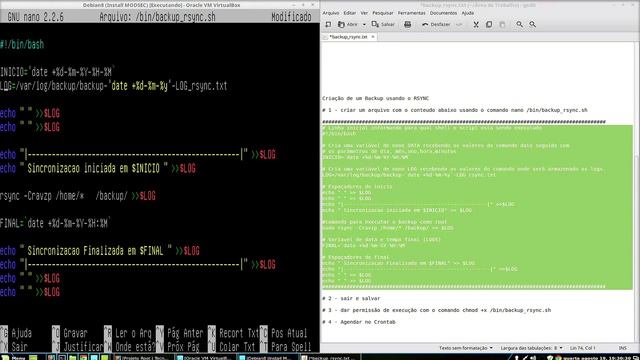Open the Pesquisar menu

pos(383,13)
